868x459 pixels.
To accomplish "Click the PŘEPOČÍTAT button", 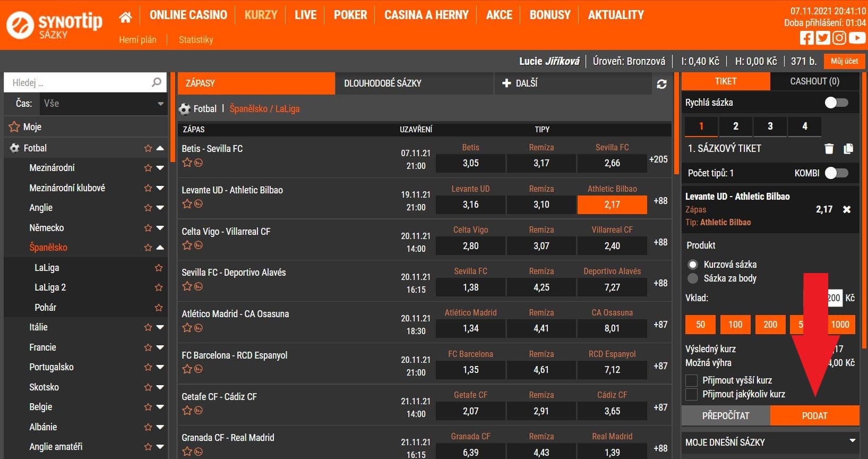I will point(726,416).
